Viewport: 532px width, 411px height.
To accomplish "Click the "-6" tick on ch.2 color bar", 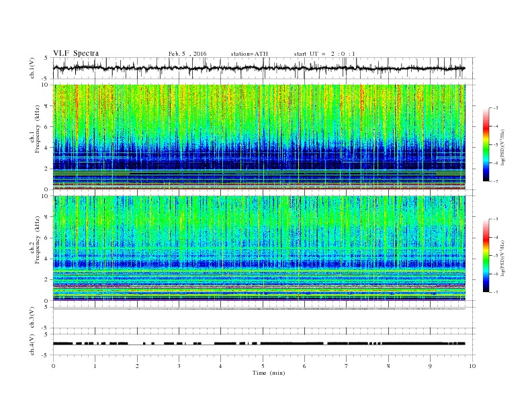I will point(496,274).
